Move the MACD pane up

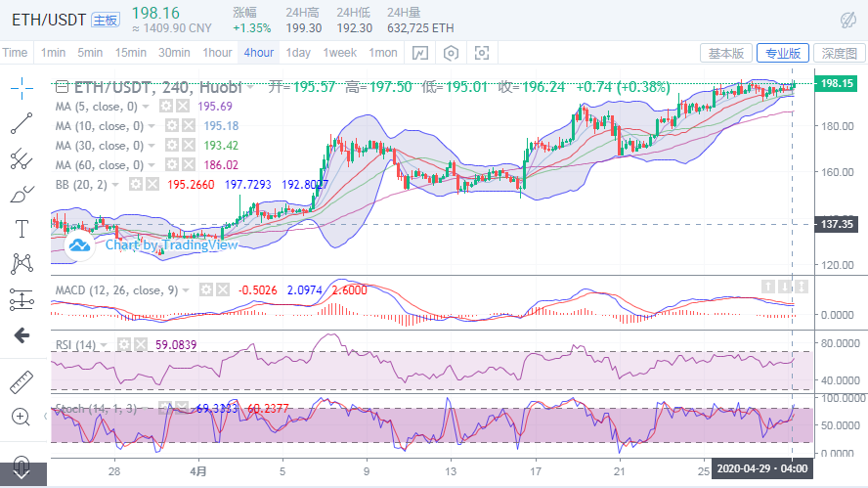pos(767,287)
